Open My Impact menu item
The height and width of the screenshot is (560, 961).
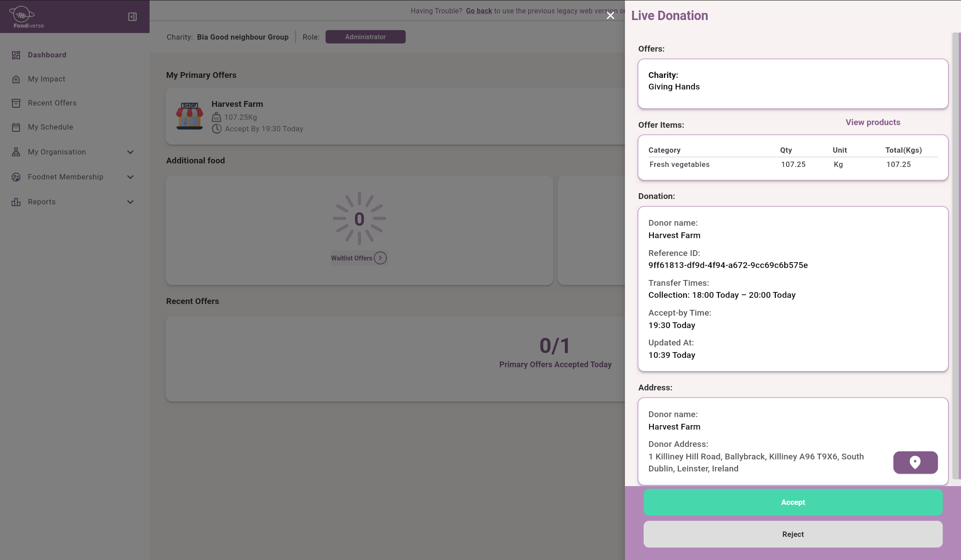(x=46, y=79)
